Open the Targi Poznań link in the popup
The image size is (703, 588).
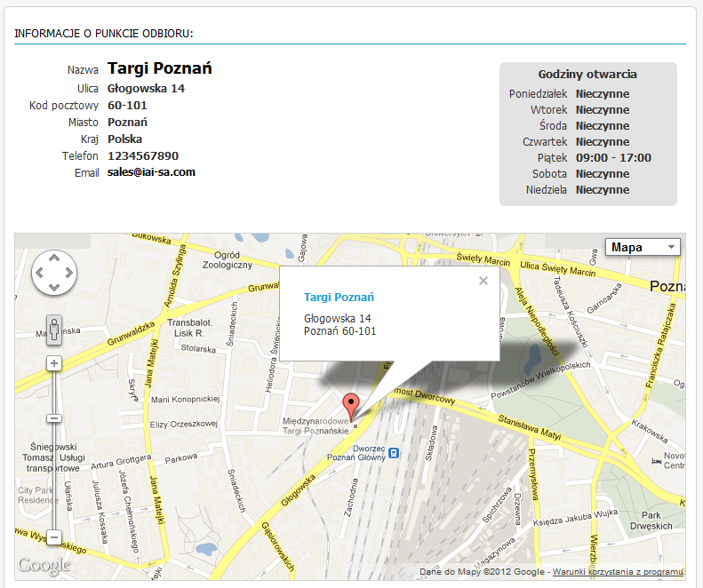point(339,298)
